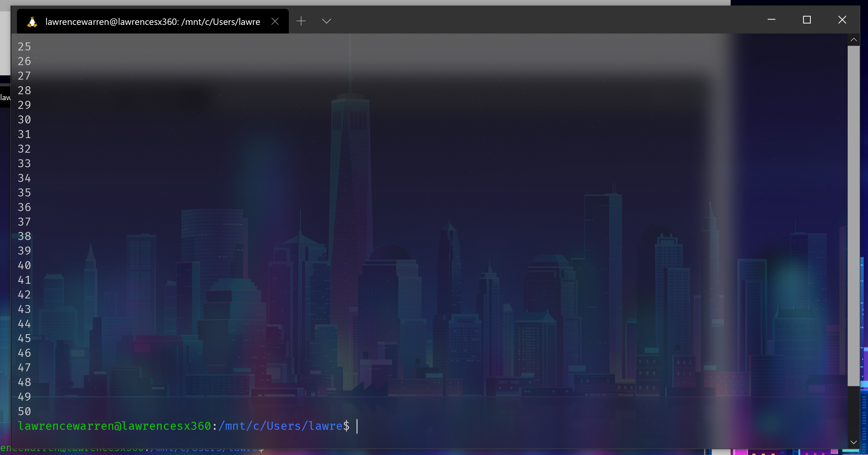
Task: Close the terminal window
Action: (842, 20)
